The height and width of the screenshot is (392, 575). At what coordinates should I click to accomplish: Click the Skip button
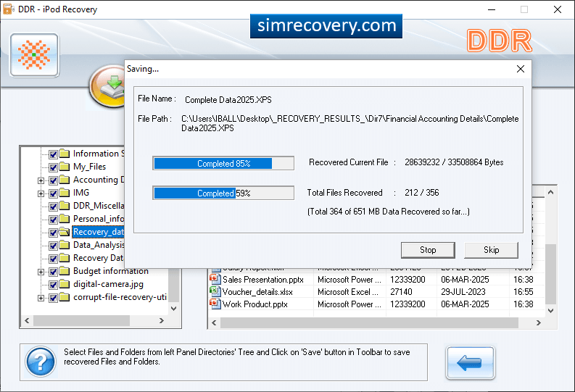(x=491, y=250)
